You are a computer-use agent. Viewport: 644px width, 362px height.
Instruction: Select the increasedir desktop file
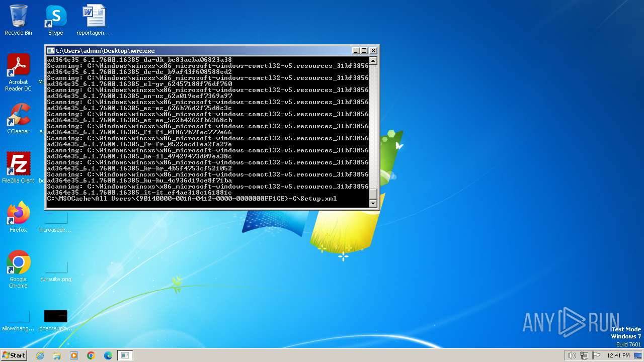tap(55, 222)
